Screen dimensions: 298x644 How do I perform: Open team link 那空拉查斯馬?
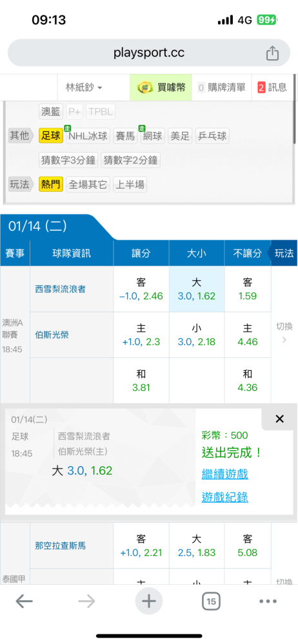[x=61, y=546]
